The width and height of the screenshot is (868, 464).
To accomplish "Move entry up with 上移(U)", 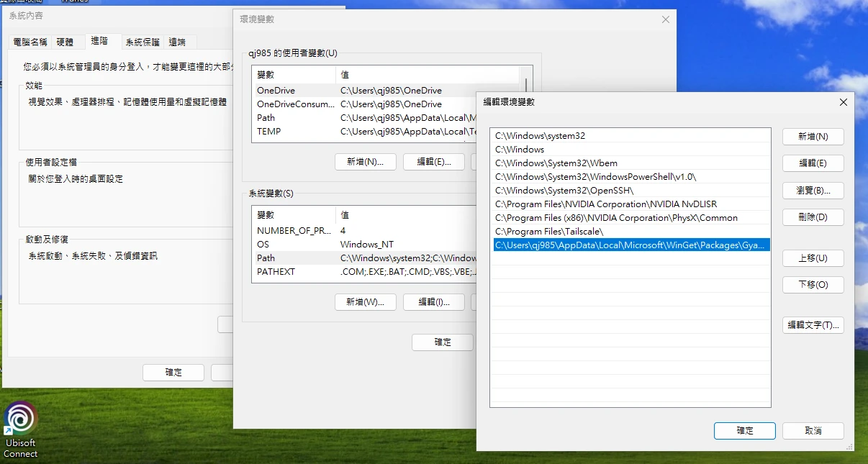I will coord(813,258).
